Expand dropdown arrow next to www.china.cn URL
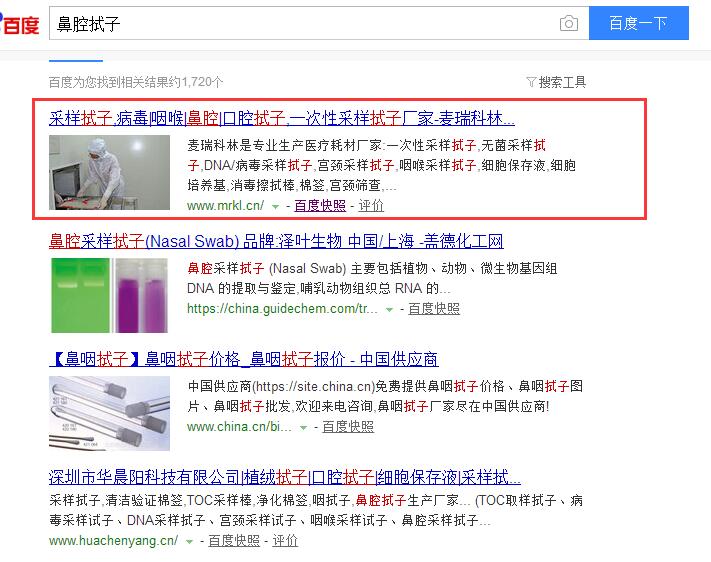The height and width of the screenshot is (562, 711). click(x=303, y=428)
